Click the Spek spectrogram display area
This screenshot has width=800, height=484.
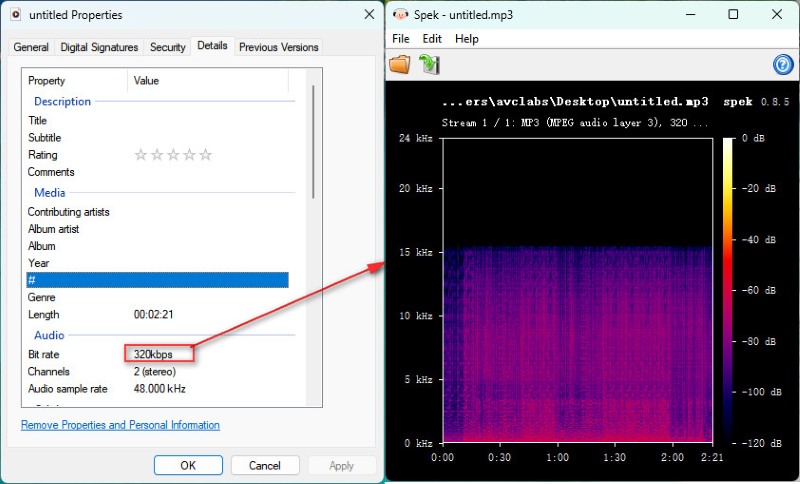point(578,290)
